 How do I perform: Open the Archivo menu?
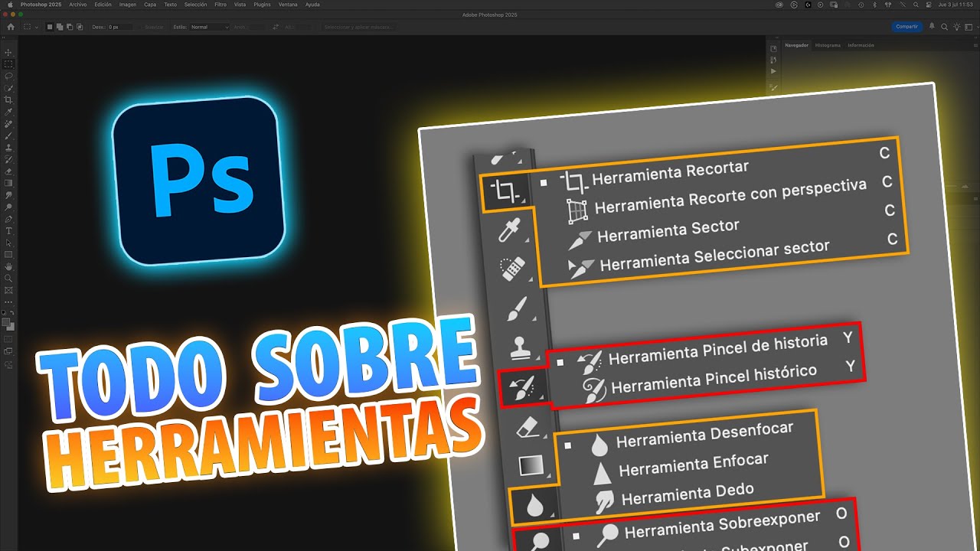77,4
